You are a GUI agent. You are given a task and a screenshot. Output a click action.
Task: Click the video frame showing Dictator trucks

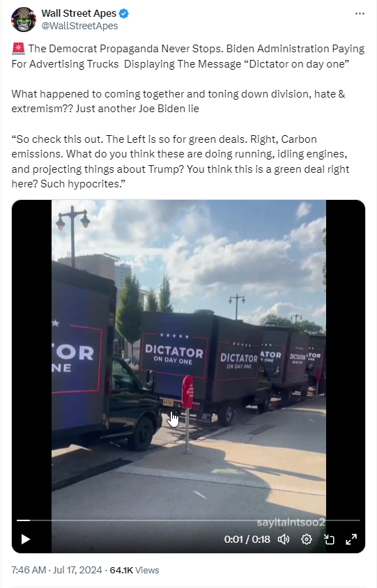[188, 356]
